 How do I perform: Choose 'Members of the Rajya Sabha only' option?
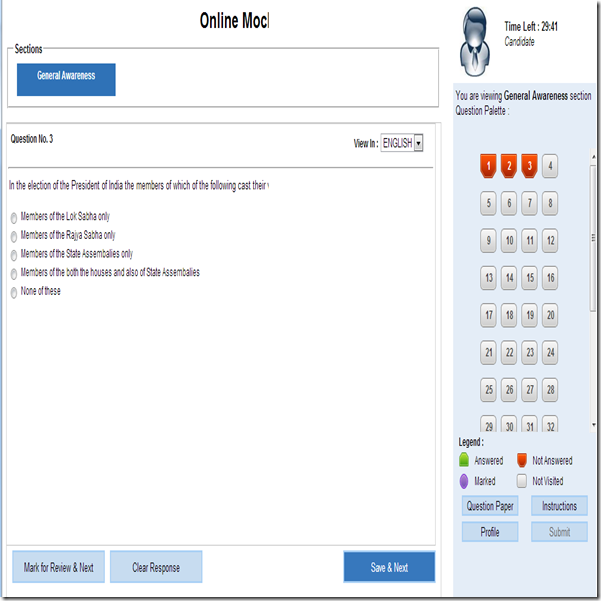pos(14,236)
